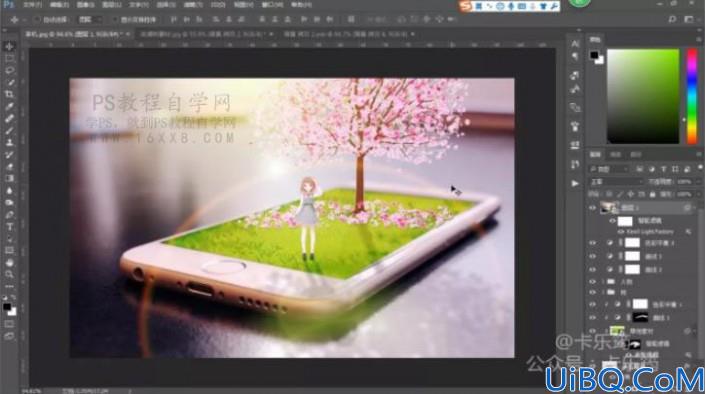Open the layer filter kind dropdown
The width and height of the screenshot is (705, 394).
coord(609,169)
